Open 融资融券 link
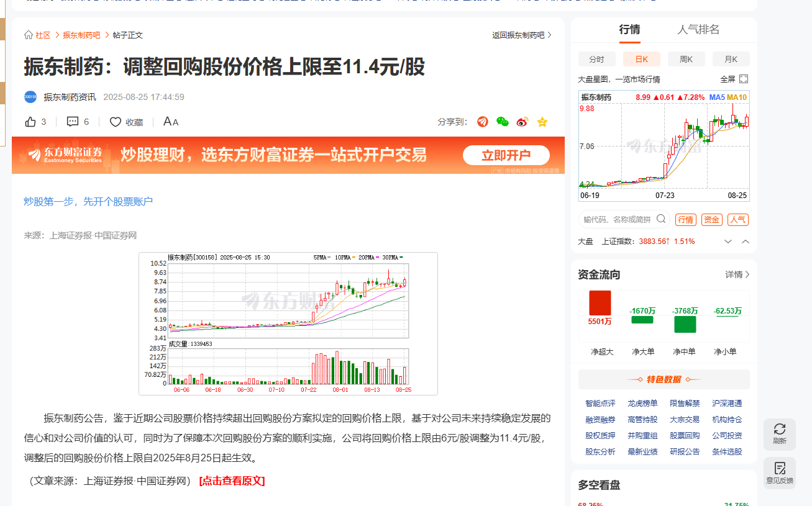The height and width of the screenshot is (506, 812). click(600, 420)
